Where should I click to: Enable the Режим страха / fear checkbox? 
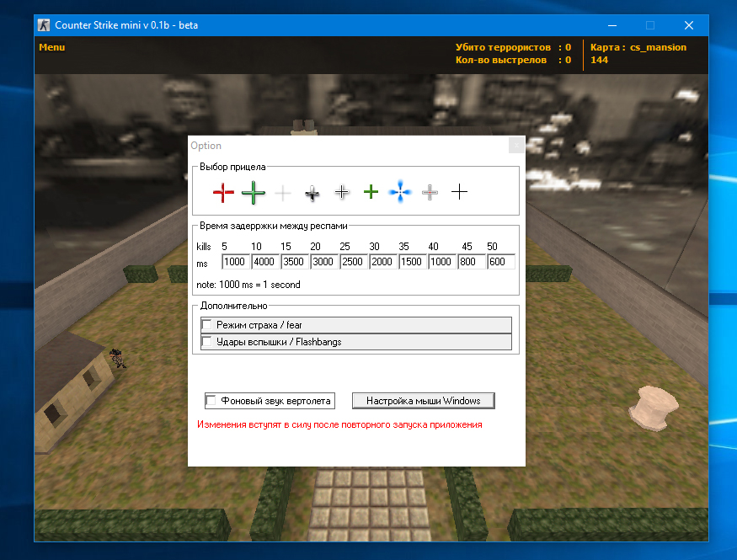click(x=207, y=325)
